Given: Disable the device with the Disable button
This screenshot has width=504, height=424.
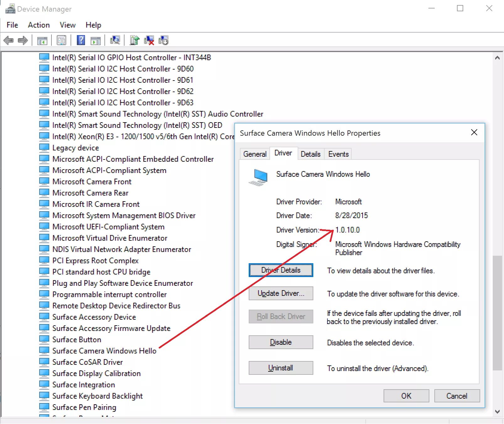Looking at the screenshot, I should coord(281,342).
